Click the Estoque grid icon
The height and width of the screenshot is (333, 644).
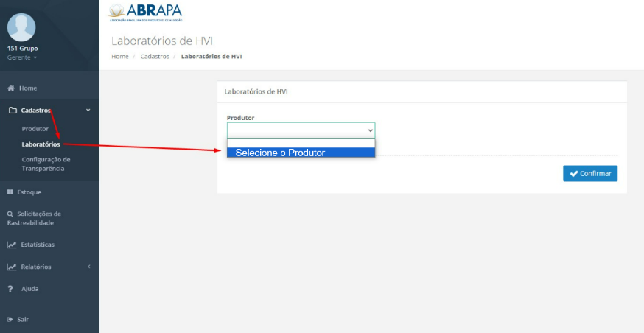click(x=10, y=192)
